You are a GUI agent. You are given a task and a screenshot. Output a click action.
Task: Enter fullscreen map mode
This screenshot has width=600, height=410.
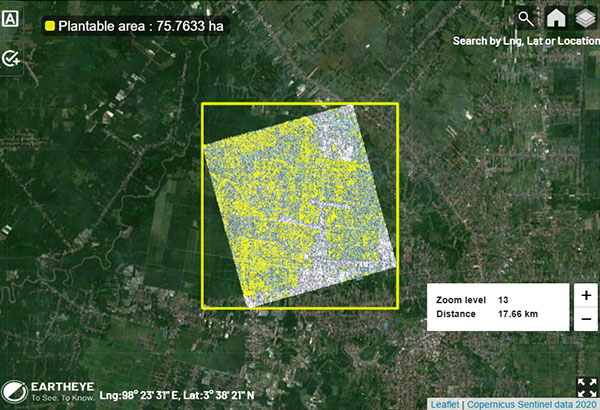(x=587, y=387)
